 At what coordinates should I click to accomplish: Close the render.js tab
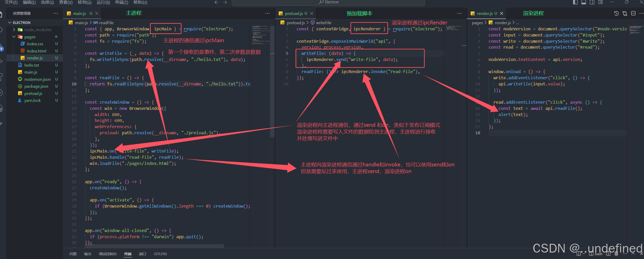pyautogui.click(x=501, y=13)
